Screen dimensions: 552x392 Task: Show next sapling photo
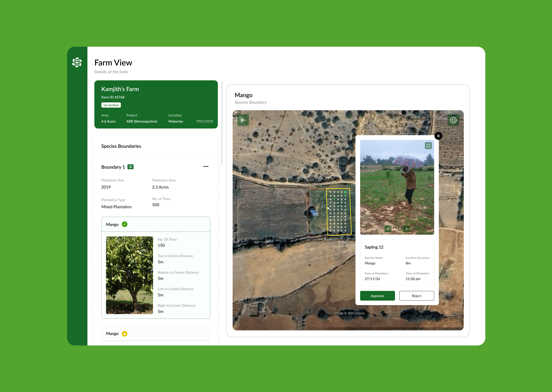pyautogui.click(x=407, y=229)
